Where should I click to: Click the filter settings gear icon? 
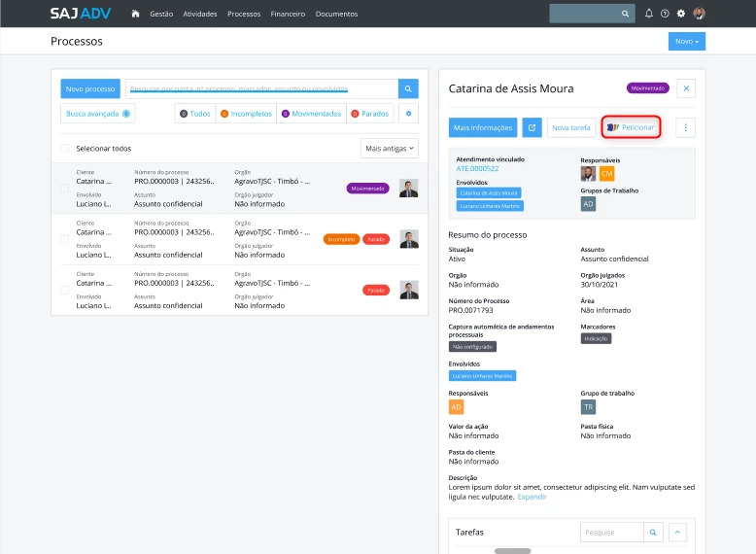[x=409, y=114]
